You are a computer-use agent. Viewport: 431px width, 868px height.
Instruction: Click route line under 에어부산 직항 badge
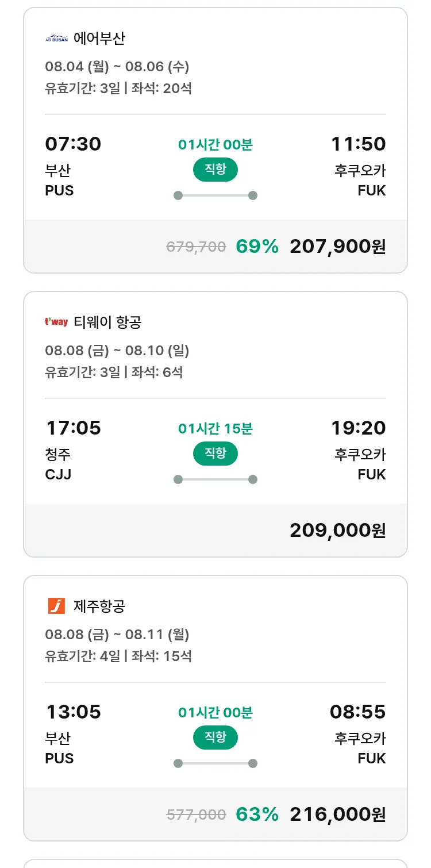tap(215, 195)
